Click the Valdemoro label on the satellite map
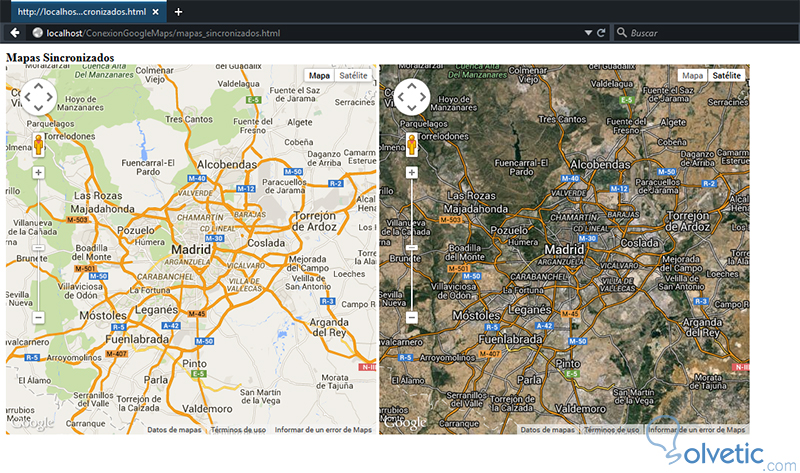Image resolution: width=800 pixels, height=473 pixels. pos(580,409)
